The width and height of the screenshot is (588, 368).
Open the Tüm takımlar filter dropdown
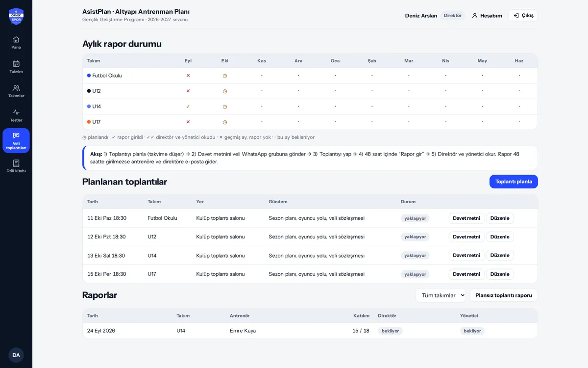coord(441,295)
